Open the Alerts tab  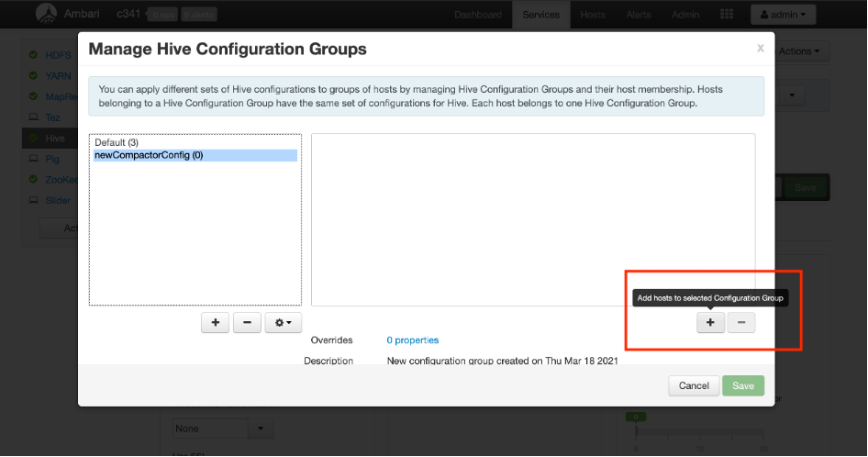638,15
